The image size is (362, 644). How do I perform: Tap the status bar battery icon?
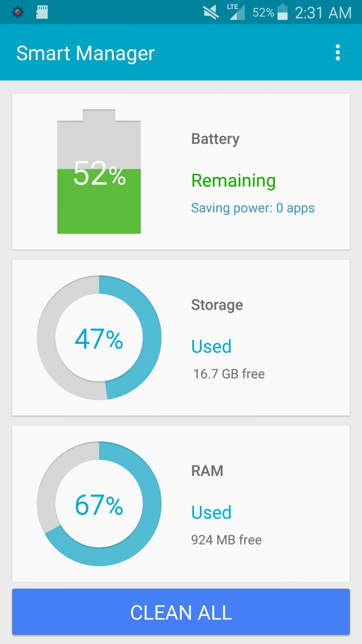(283, 12)
